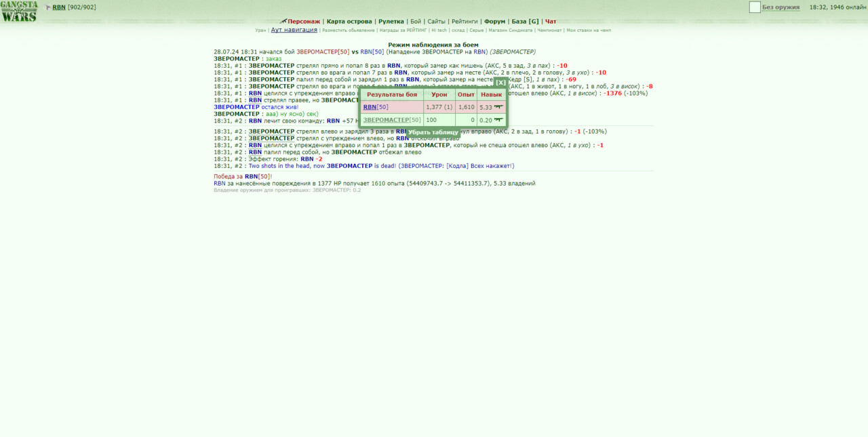Open Награды за РЕЙТИНГ link

click(x=403, y=30)
